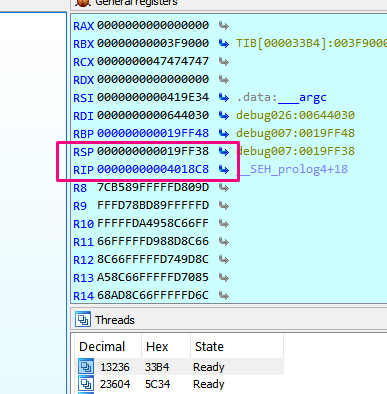Click the jump arrow next to RIP
Screen dimensions: 387x394
click(x=224, y=170)
